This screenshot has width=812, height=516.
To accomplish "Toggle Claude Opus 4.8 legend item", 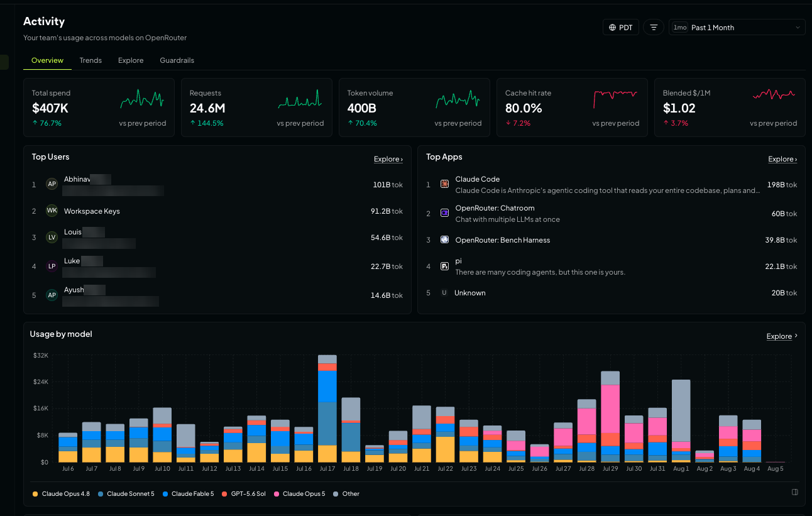I will click(x=60, y=494).
